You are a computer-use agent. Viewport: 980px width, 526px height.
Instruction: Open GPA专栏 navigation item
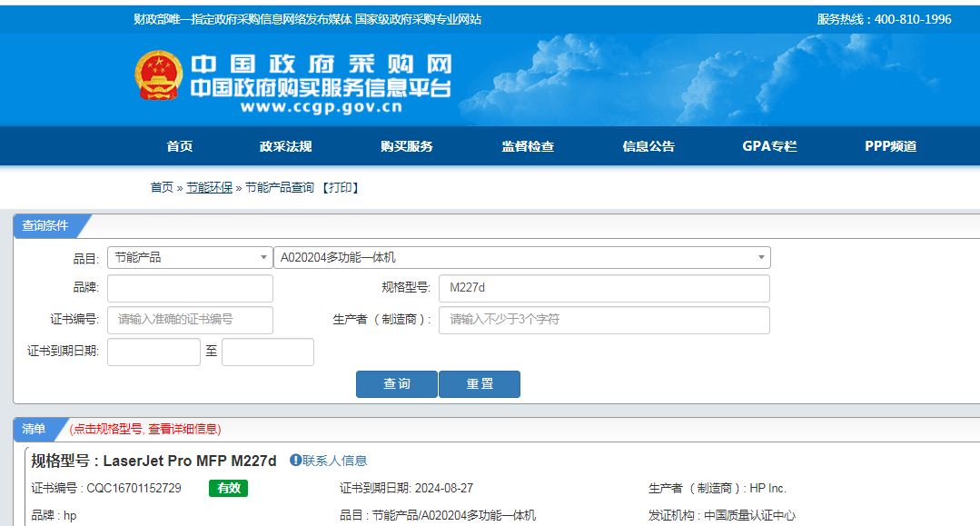769,146
